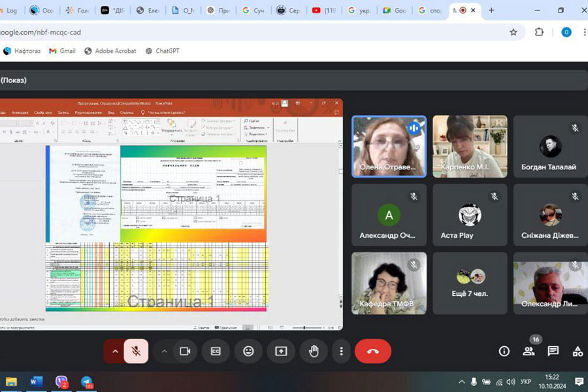Open more options three-dot menu
The width and height of the screenshot is (588, 392).
(341, 351)
